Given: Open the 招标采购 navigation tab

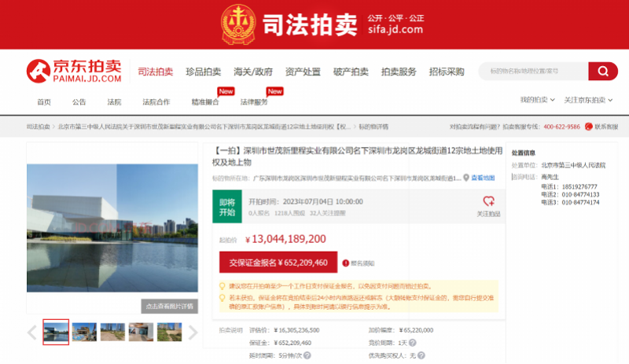Looking at the screenshot, I should point(447,72).
